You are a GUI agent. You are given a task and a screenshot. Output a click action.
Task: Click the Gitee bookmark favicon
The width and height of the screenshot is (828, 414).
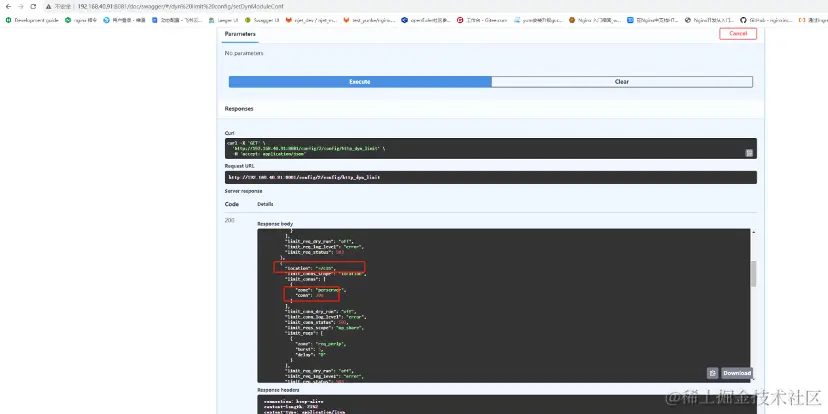tap(460, 20)
